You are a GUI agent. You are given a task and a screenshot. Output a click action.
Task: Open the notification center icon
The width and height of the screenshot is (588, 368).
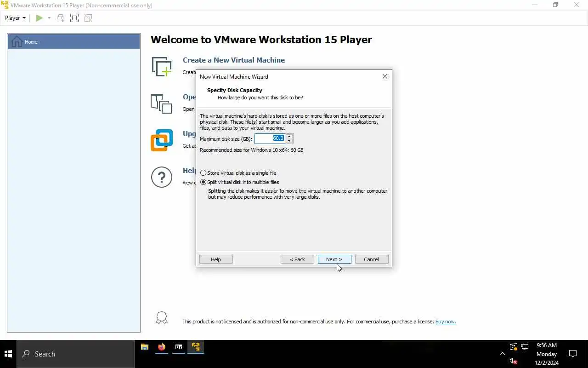(573, 354)
